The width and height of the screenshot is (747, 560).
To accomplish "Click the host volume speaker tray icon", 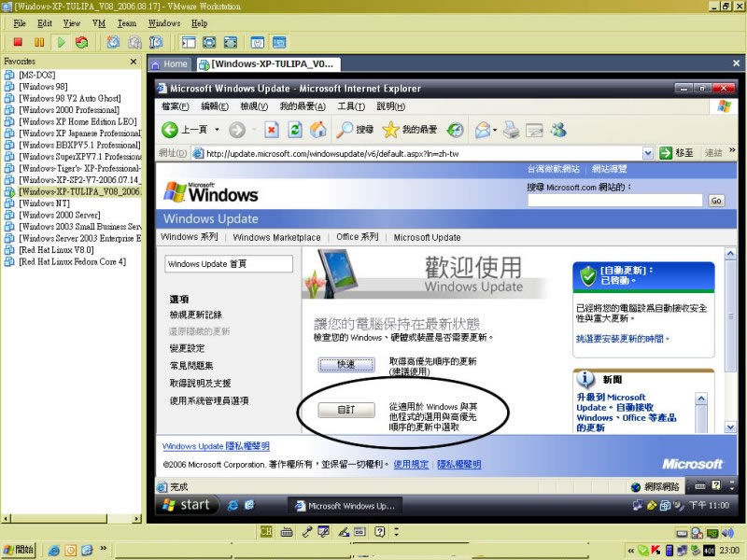I will (x=727, y=533).
